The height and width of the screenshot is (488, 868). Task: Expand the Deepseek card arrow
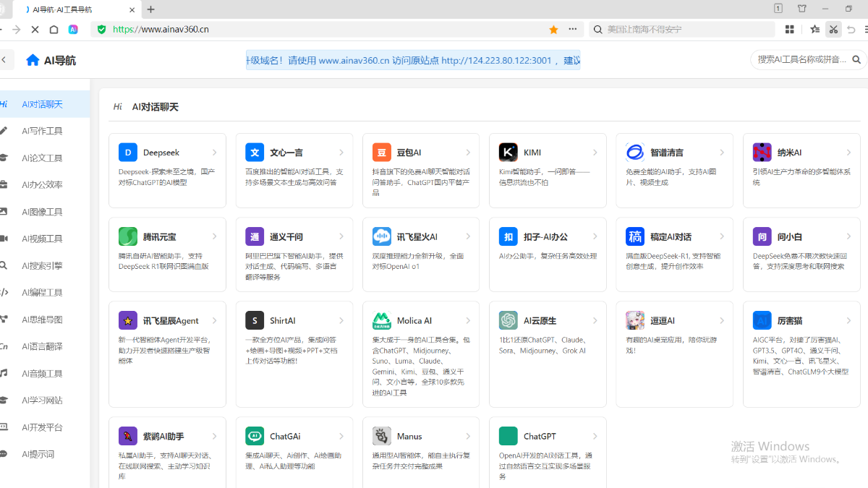pos(215,153)
